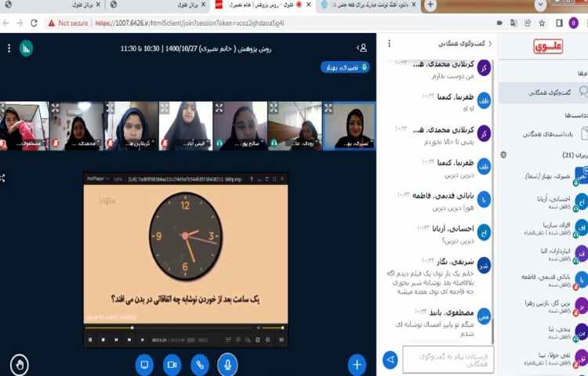Image resolution: width=588 pixels, height=376 pixels.
Task: Click the علوی logo
Action: (x=548, y=46)
